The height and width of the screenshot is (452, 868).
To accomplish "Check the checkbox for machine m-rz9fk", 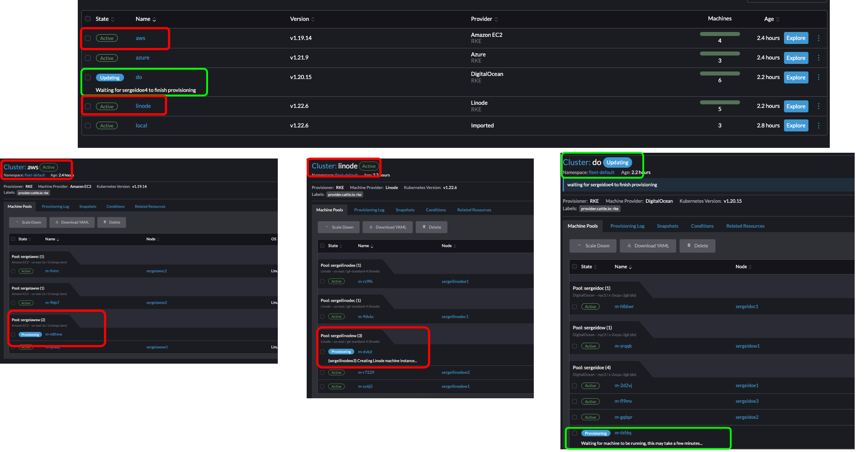I will pyautogui.click(x=322, y=281).
